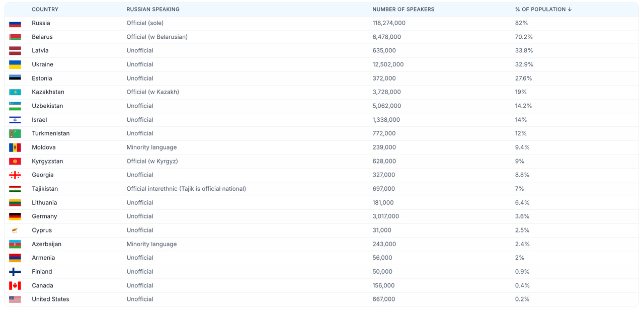Select the country name Armenia
This screenshot has height=310, width=644.
(43, 258)
